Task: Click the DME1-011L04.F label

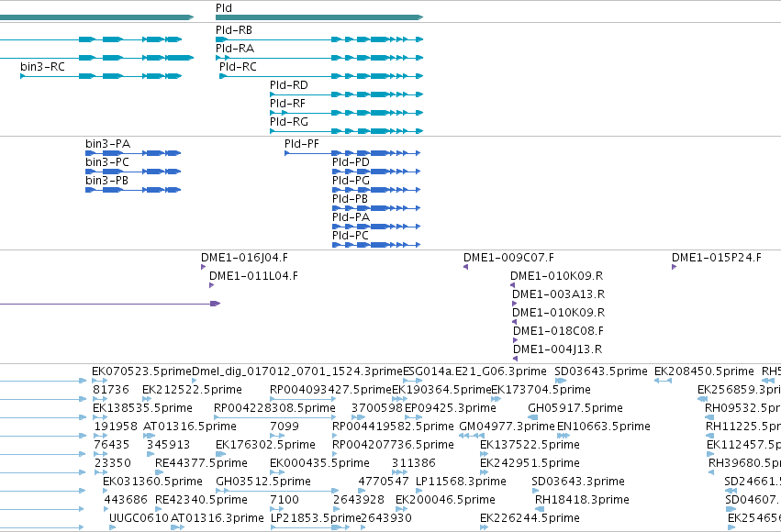Action: pyautogui.click(x=253, y=276)
